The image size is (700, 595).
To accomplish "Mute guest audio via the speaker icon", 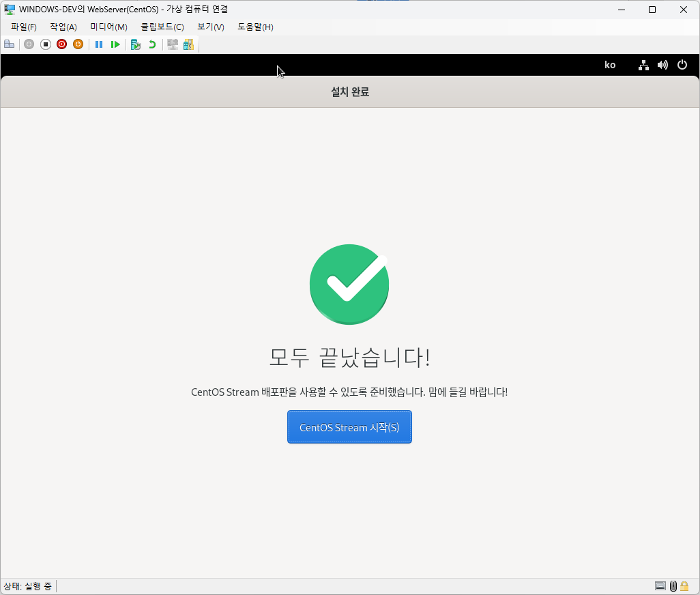I will click(x=662, y=64).
